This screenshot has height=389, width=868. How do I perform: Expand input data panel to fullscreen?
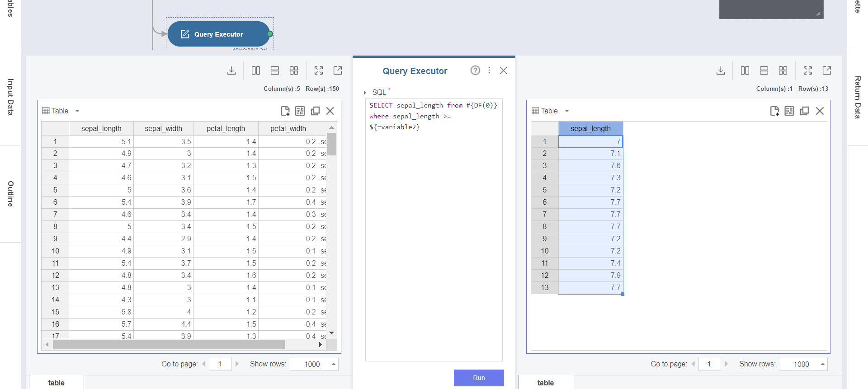click(x=319, y=70)
